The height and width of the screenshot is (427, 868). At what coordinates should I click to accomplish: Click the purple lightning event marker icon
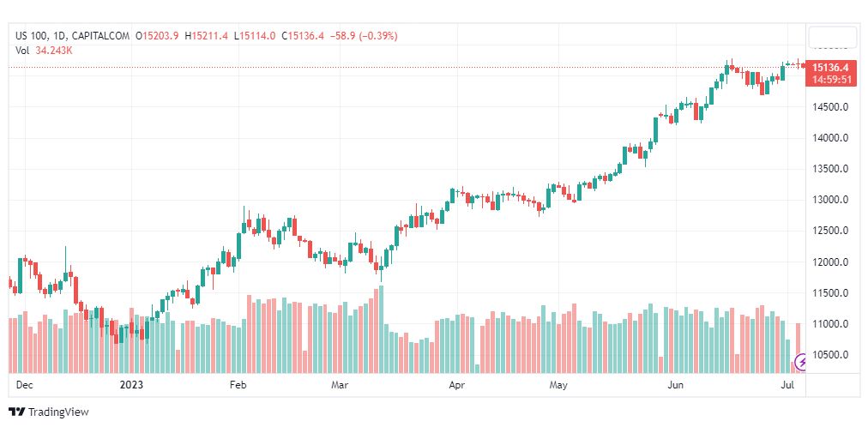[803, 362]
